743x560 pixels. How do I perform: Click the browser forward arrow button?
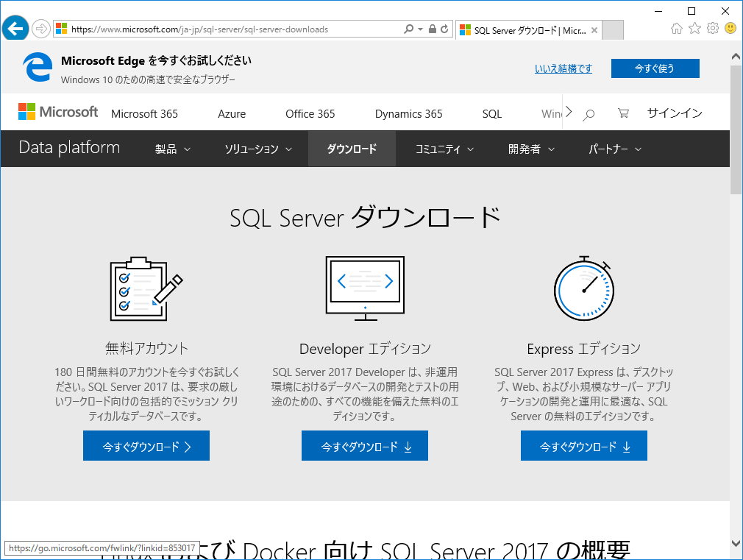click(41, 29)
